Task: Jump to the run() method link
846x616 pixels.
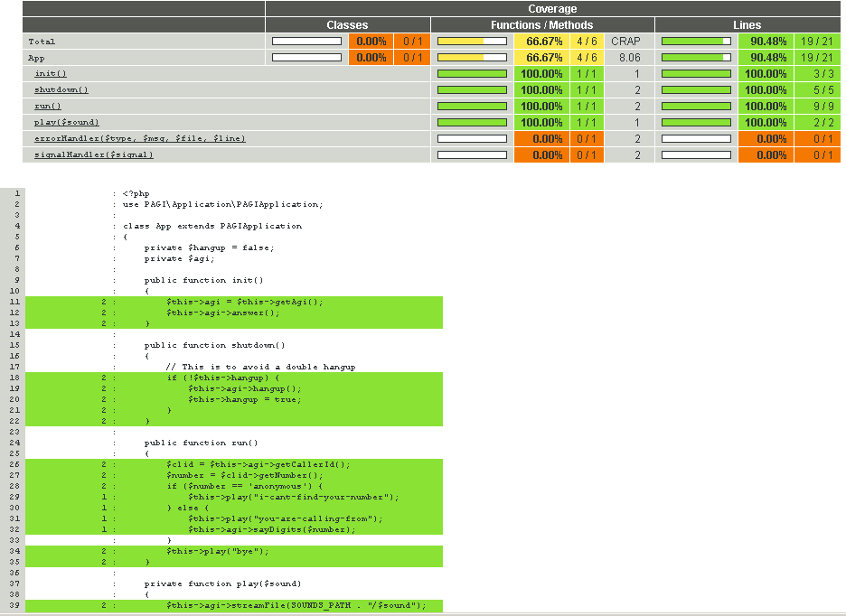Action: [48, 107]
